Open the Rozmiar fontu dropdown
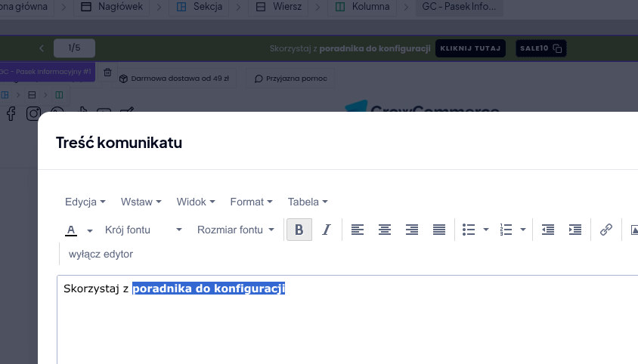 (236, 230)
